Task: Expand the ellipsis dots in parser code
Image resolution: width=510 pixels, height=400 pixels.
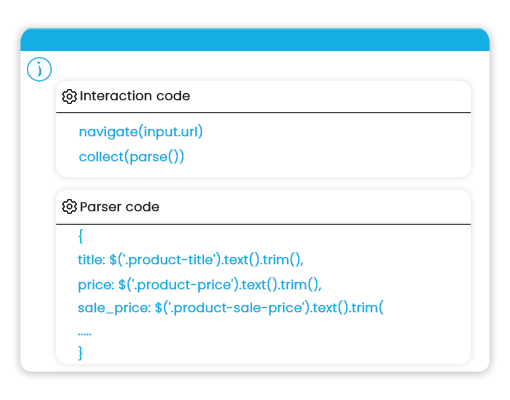Action: [x=84, y=334]
